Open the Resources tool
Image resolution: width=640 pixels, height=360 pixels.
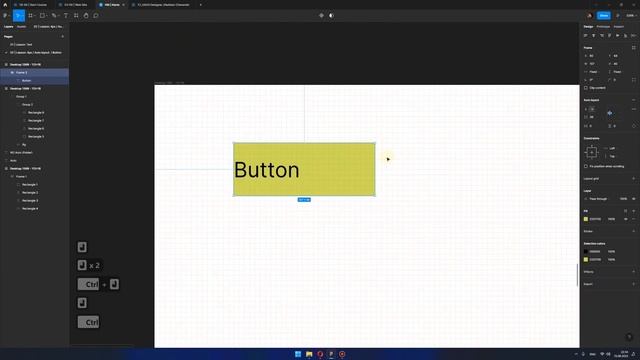pos(76,16)
